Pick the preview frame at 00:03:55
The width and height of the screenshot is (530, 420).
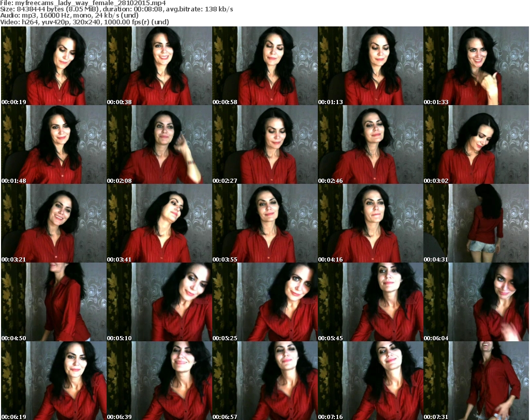(265, 223)
